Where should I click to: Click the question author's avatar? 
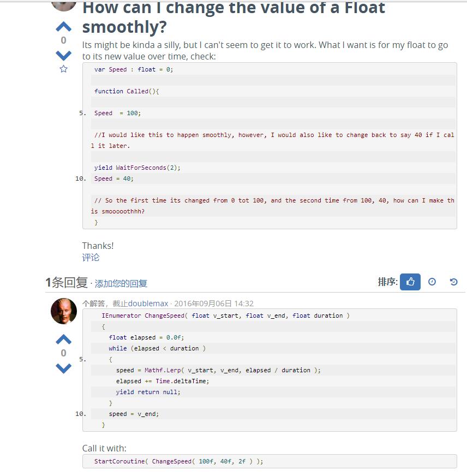[x=64, y=5]
